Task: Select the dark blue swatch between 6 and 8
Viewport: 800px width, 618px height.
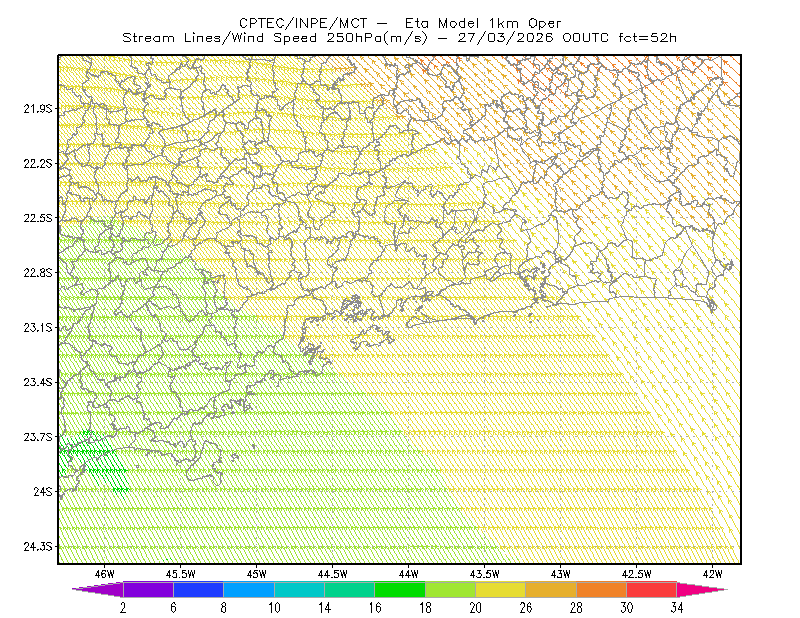Action: pyautogui.click(x=198, y=589)
